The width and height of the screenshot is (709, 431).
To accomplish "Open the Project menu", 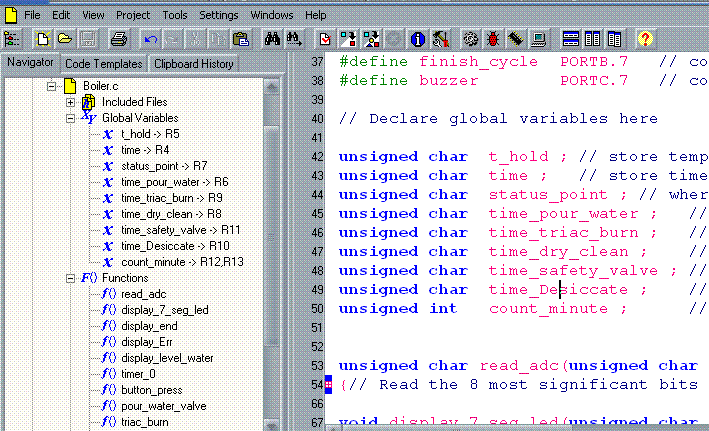I will click(133, 15).
